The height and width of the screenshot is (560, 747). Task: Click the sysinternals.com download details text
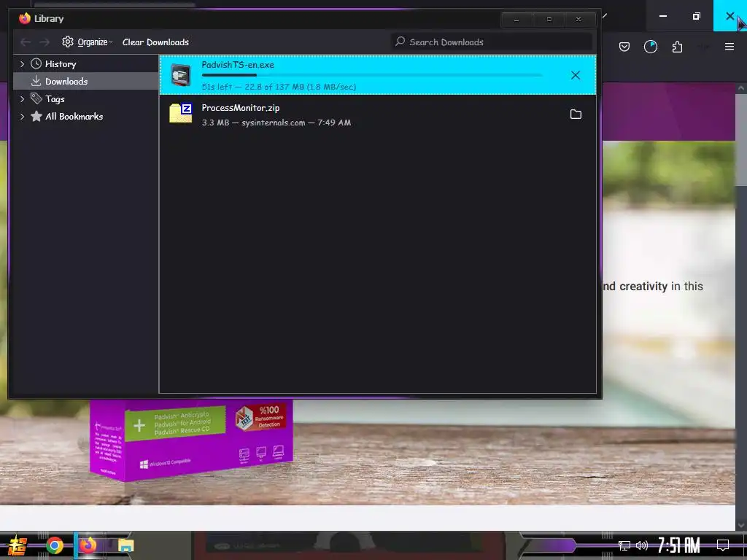pyautogui.click(x=276, y=122)
